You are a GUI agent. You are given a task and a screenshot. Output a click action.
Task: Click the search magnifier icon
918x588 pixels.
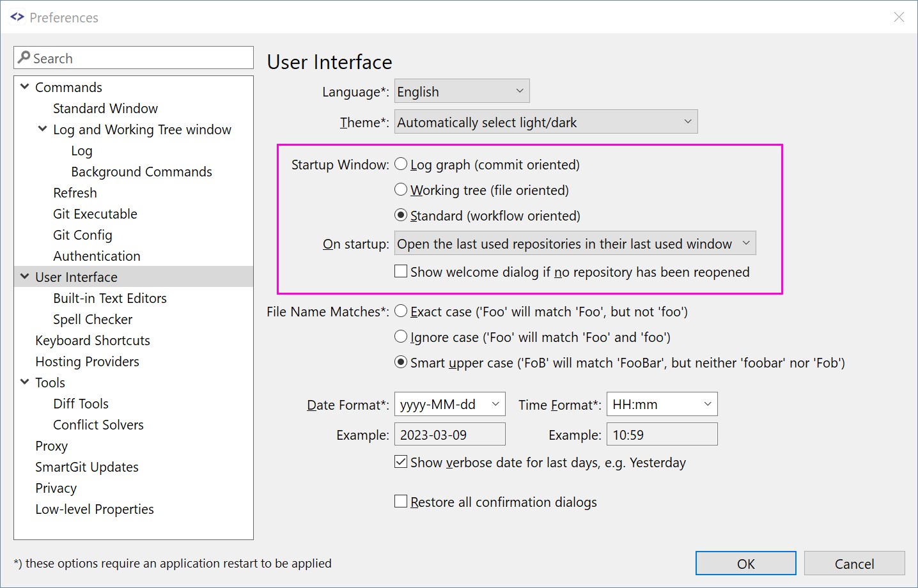click(24, 58)
